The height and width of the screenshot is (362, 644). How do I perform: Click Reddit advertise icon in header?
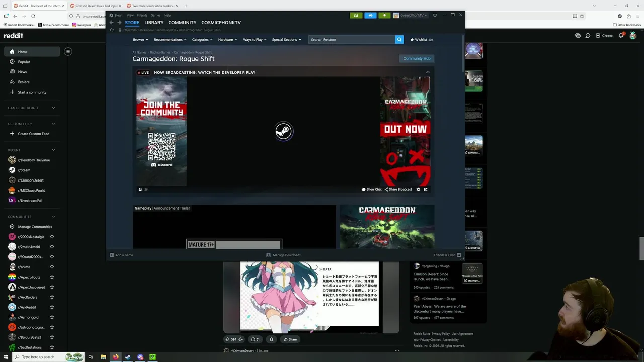(x=578, y=36)
